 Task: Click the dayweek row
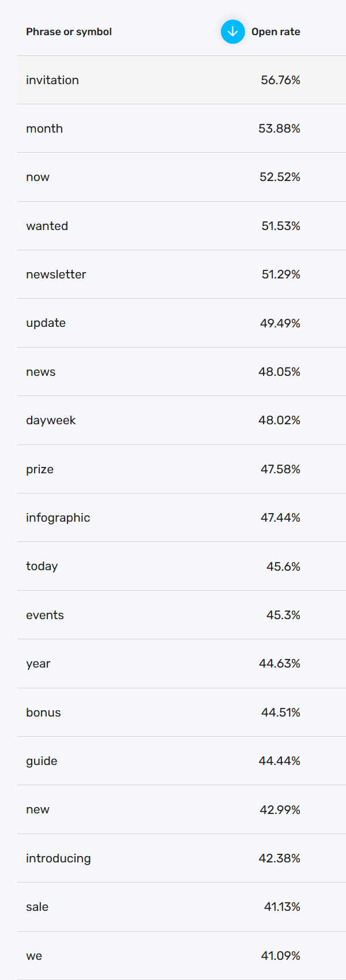(x=182, y=420)
